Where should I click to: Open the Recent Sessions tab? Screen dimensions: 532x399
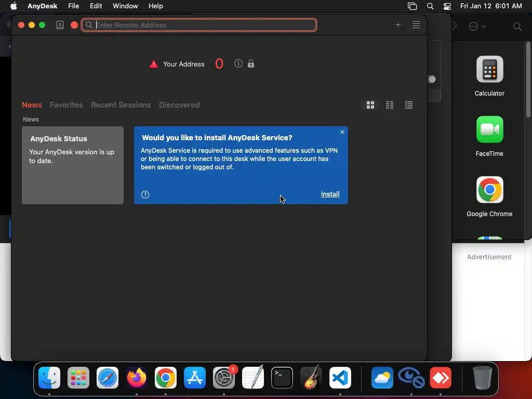(x=121, y=105)
